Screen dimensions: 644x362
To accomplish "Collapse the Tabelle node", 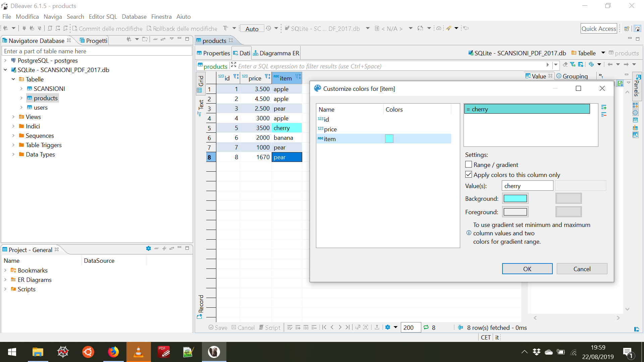I will [13, 79].
